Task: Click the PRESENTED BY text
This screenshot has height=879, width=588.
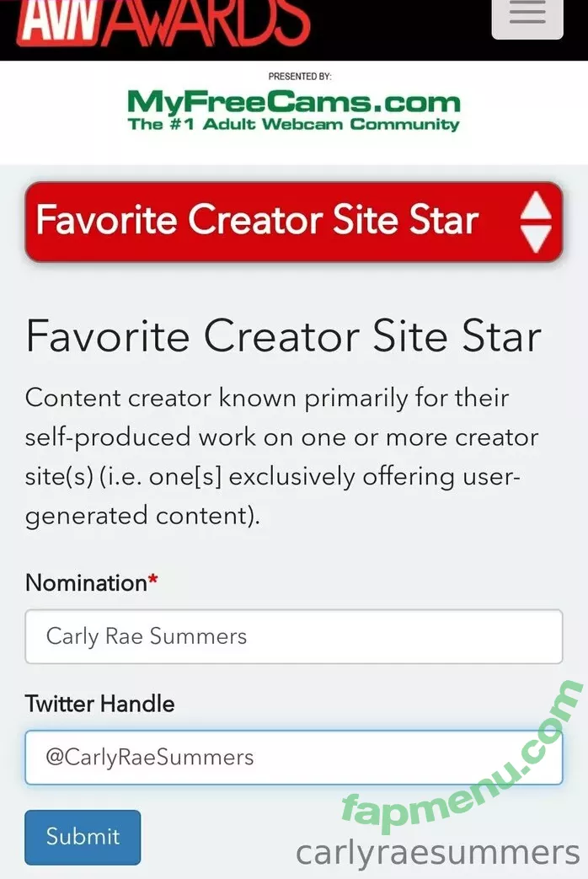Action: (x=300, y=76)
